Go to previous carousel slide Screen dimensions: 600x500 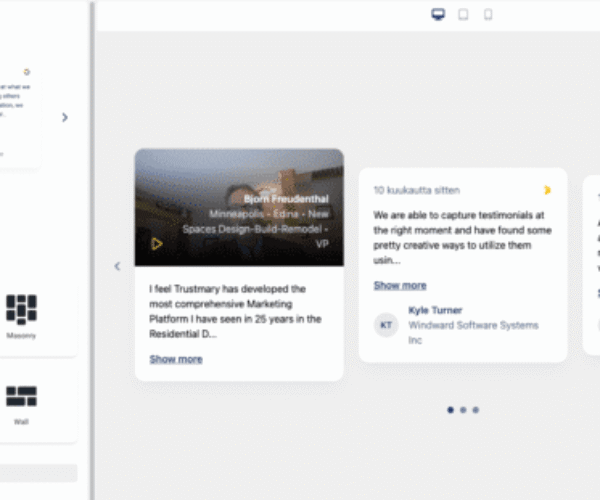click(x=117, y=266)
